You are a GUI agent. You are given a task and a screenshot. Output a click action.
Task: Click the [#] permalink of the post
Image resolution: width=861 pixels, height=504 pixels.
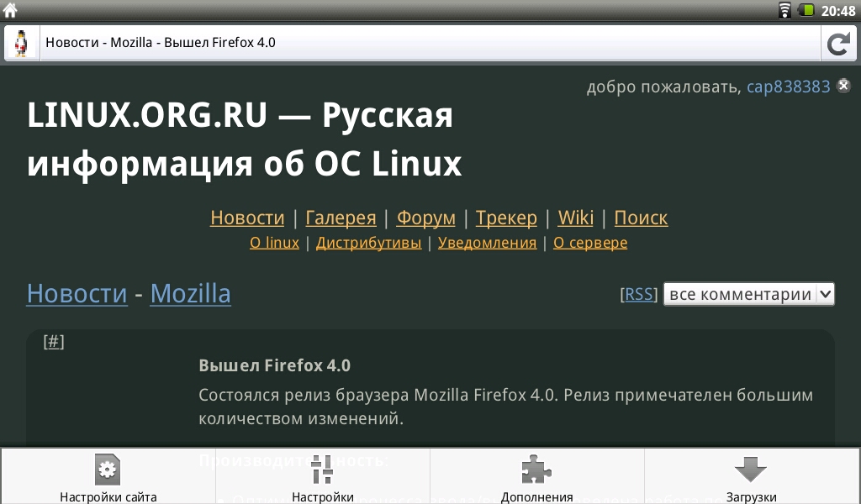click(54, 342)
